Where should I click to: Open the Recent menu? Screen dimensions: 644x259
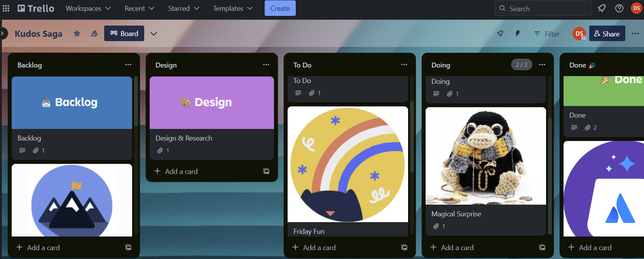point(139,8)
